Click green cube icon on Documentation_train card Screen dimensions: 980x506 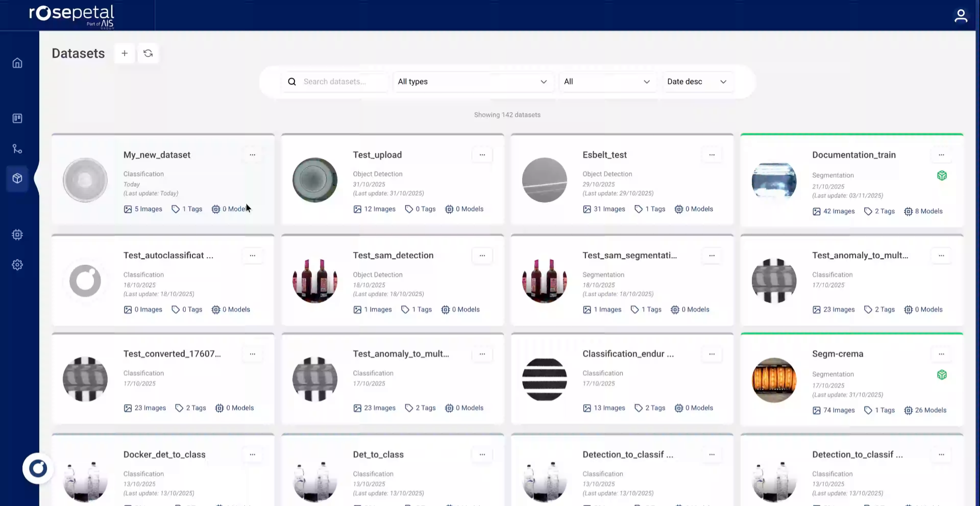click(x=942, y=175)
